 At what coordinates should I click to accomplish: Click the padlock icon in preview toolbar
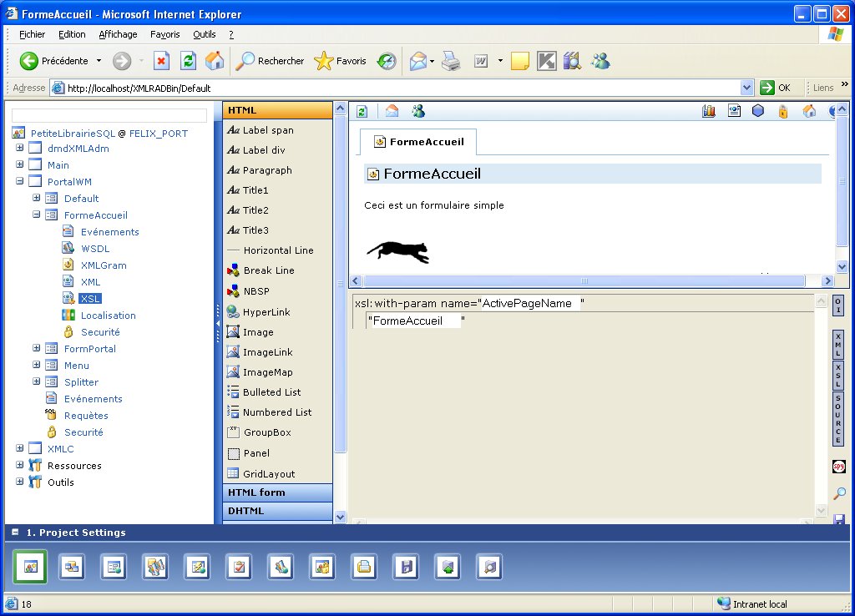pyautogui.click(x=783, y=111)
